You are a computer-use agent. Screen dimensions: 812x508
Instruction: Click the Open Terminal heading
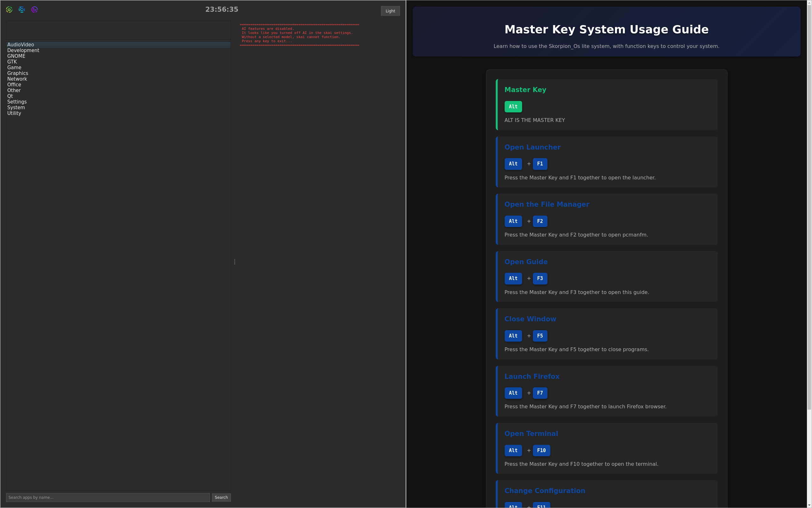tap(531, 433)
